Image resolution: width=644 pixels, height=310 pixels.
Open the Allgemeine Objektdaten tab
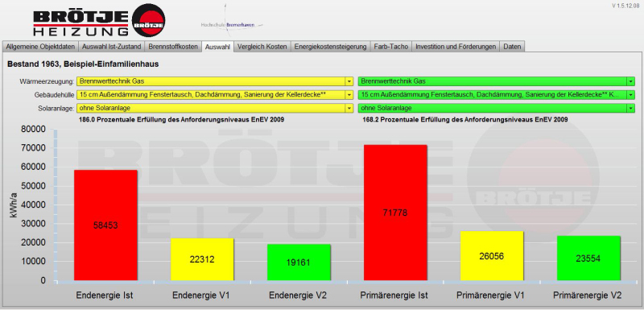point(40,47)
